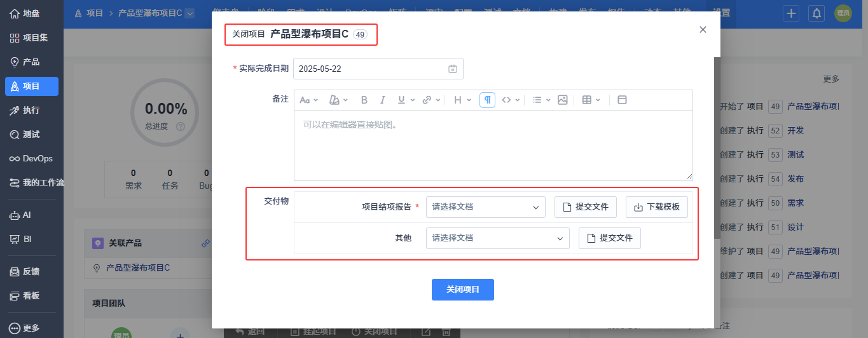This screenshot has height=338, width=868.
Task: Toggle italic formatting in the editor
Action: tap(383, 100)
